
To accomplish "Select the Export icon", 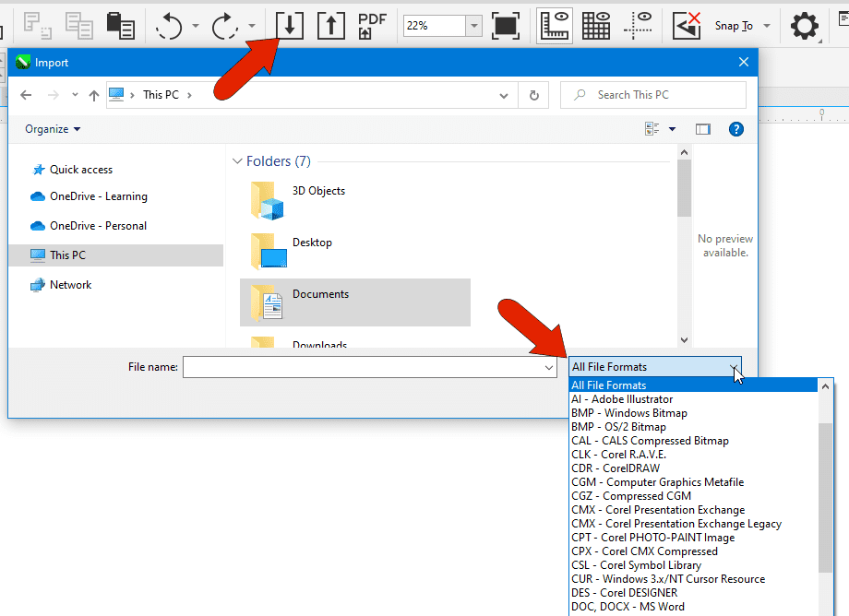I will (330, 25).
